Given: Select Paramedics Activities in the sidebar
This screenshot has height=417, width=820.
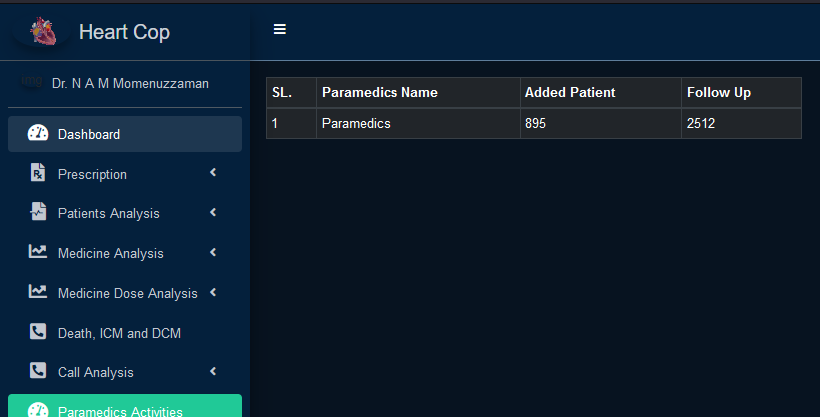Looking at the screenshot, I should 120,410.
